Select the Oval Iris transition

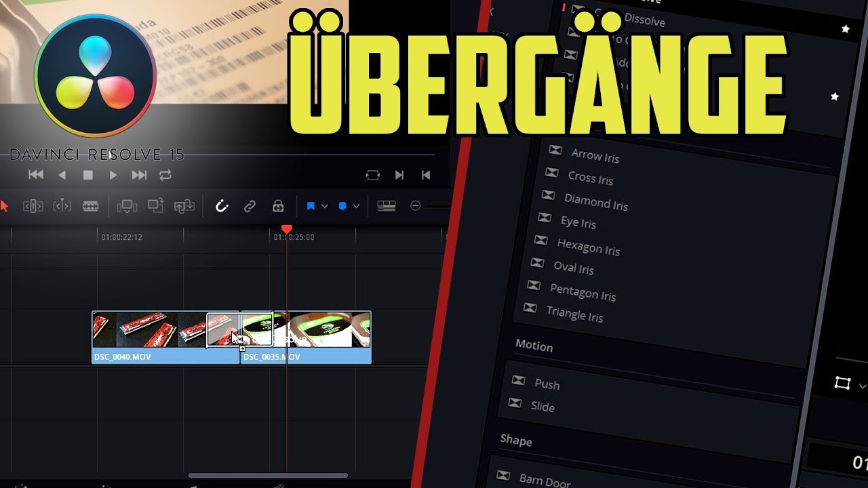click(573, 268)
